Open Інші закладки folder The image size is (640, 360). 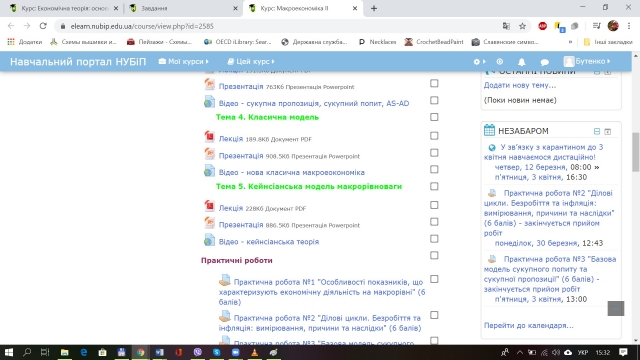(608, 42)
